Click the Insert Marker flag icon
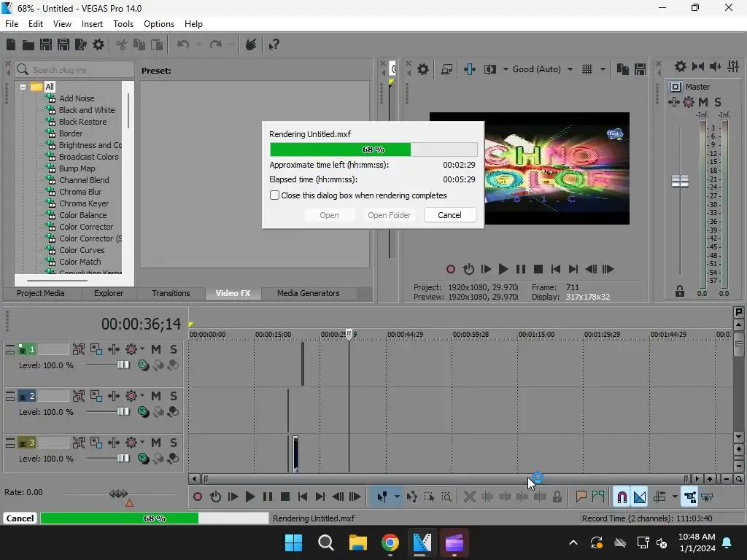 click(x=581, y=497)
